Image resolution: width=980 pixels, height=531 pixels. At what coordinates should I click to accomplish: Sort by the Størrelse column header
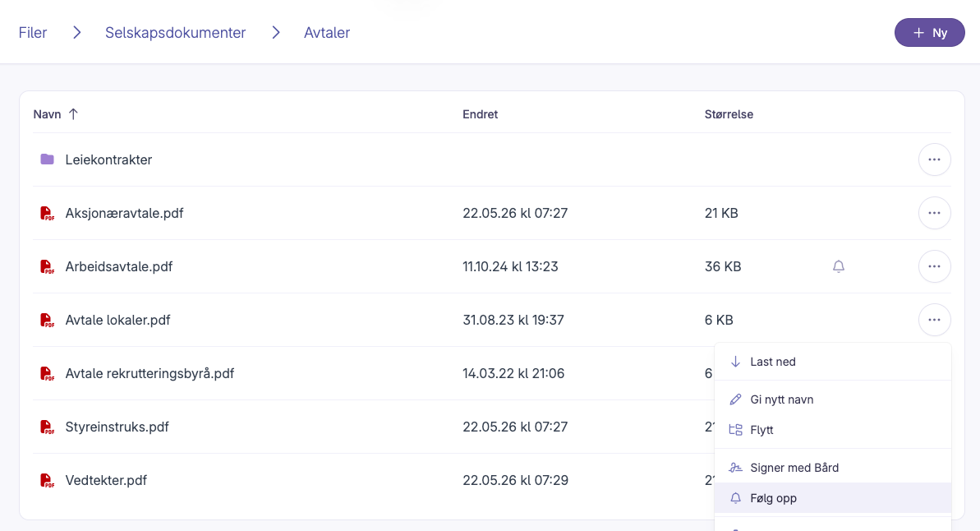pos(729,114)
